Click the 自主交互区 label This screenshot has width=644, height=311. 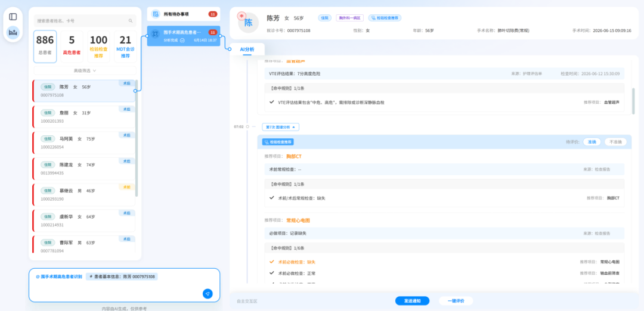click(x=247, y=301)
